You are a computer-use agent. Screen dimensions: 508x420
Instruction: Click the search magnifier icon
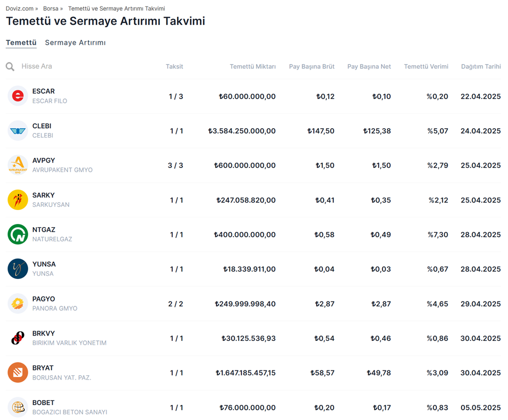pyautogui.click(x=10, y=67)
